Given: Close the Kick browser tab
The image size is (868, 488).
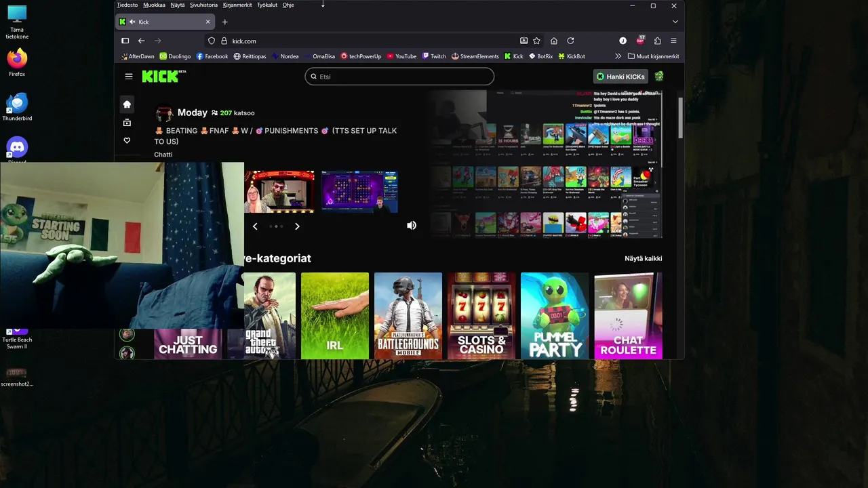Looking at the screenshot, I should coord(208,22).
